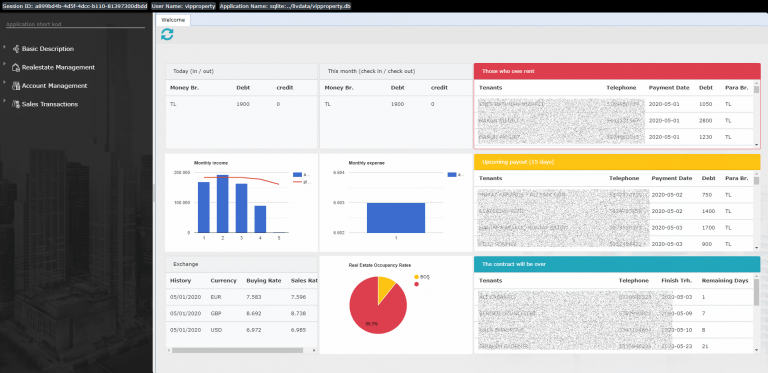768x373 pixels.
Task: Click the 8 remaining days cell
Action: click(703, 330)
